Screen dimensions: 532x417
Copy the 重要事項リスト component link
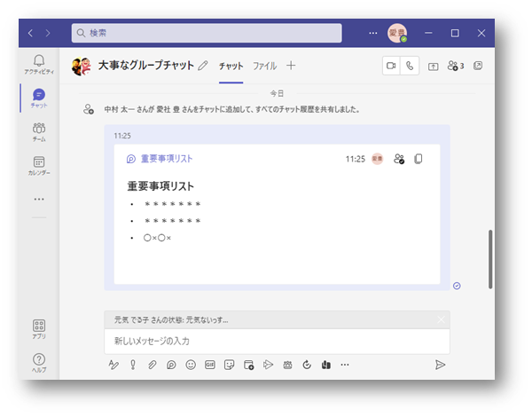pos(419,159)
